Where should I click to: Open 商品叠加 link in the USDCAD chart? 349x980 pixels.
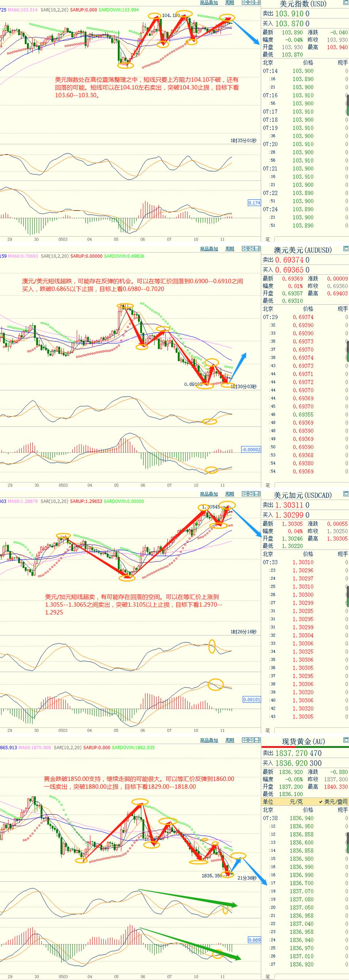click(x=209, y=494)
